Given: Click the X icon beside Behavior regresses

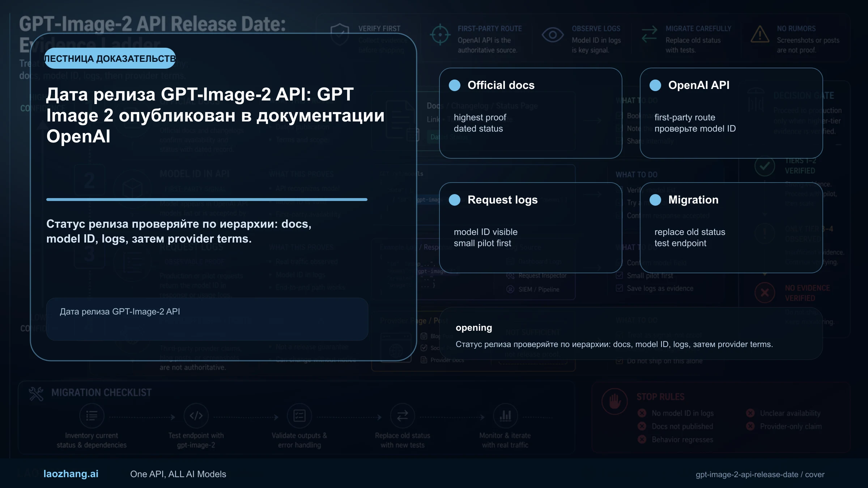Looking at the screenshot, I should point(642,440).
